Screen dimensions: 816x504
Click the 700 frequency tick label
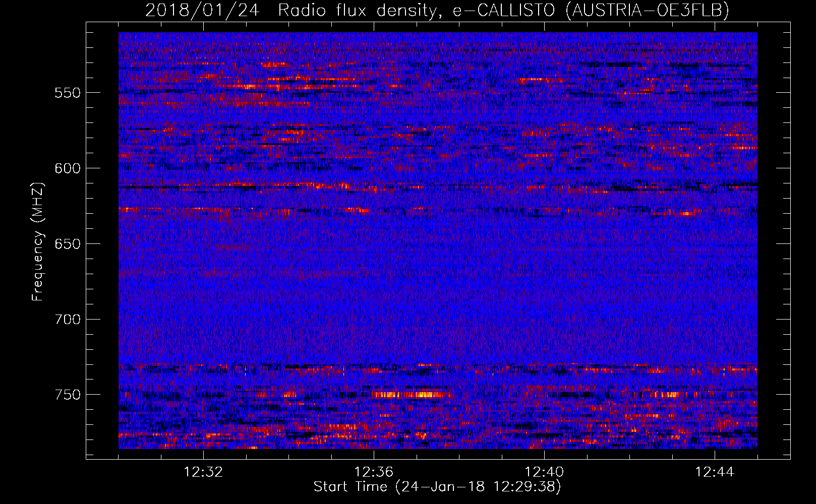[68, 320]
